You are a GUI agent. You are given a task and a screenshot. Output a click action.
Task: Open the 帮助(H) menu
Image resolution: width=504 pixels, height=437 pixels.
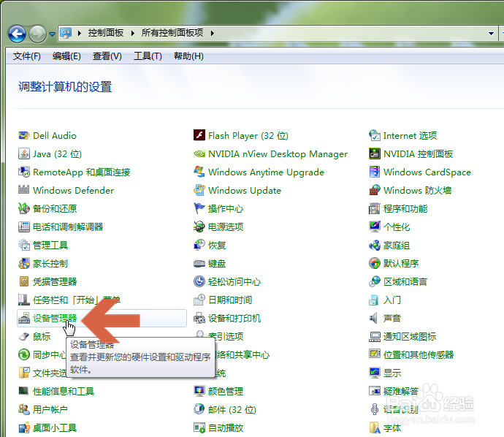[188, 56]
